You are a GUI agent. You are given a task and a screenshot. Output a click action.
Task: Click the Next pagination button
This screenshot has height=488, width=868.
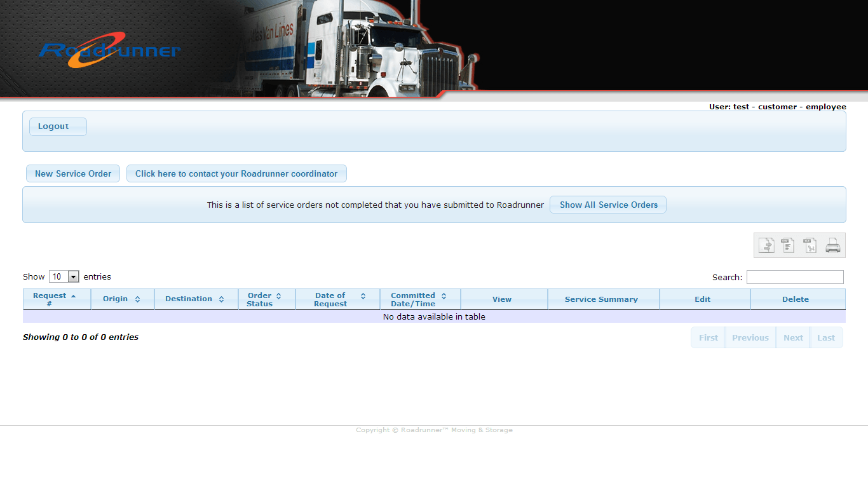pyautogui.click(x=793, y=338)
